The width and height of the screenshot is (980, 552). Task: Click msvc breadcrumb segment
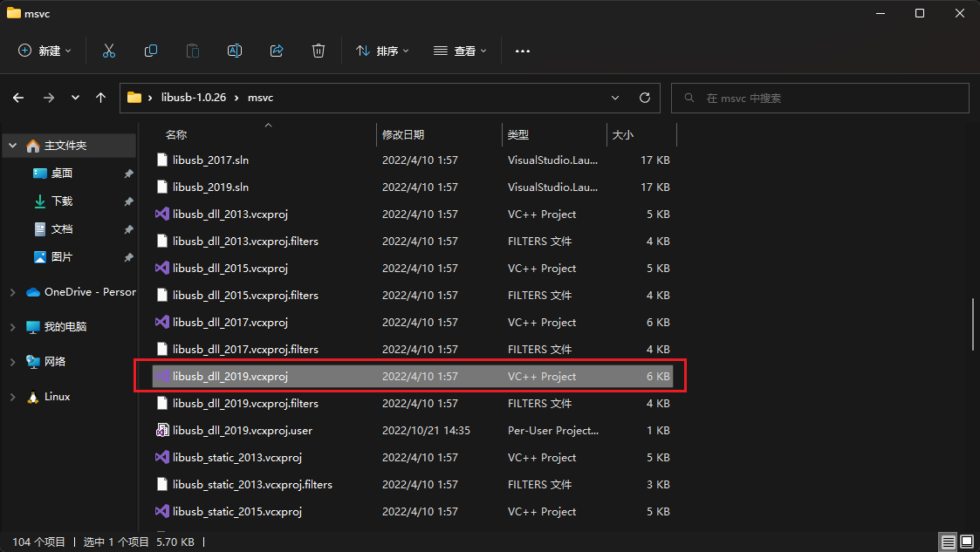coord(261,98)
